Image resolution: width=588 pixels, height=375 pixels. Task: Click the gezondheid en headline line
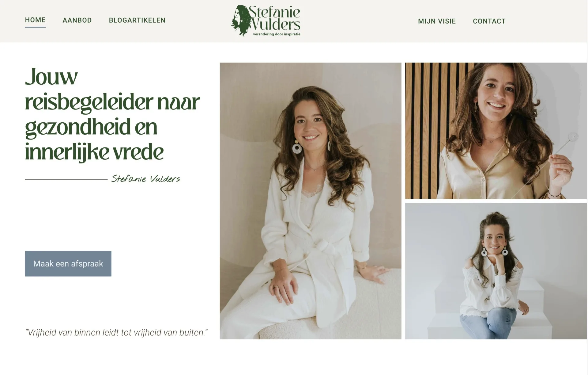91,127
